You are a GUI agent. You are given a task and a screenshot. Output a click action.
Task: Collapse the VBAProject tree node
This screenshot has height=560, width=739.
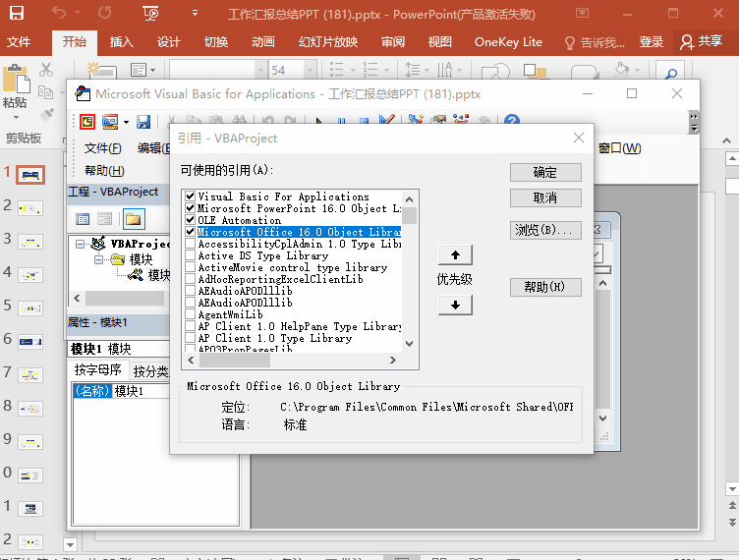pos(81,244)
